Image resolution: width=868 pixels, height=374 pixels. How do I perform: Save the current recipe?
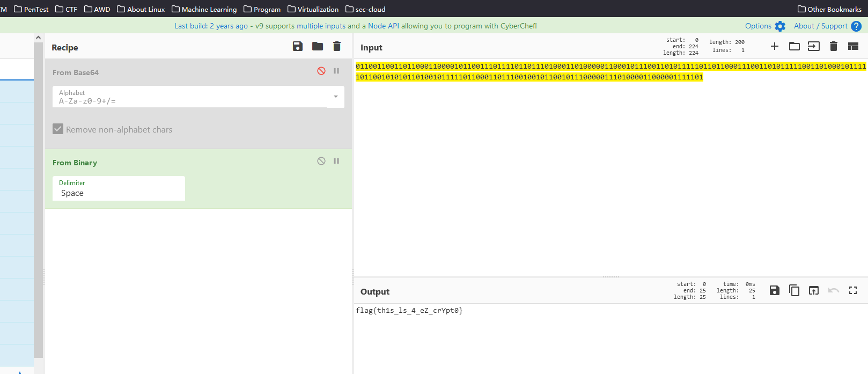pyautogui.click(x=298, y=46)
